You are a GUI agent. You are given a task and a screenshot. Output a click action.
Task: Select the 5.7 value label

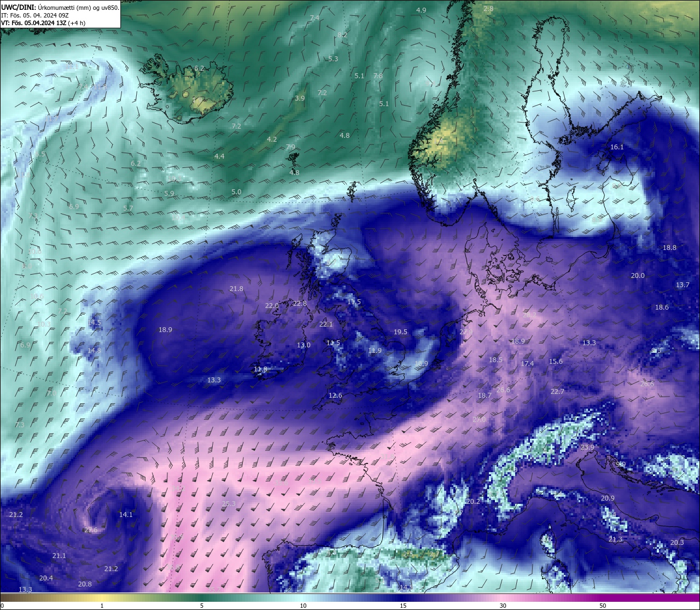coord(128,208)
